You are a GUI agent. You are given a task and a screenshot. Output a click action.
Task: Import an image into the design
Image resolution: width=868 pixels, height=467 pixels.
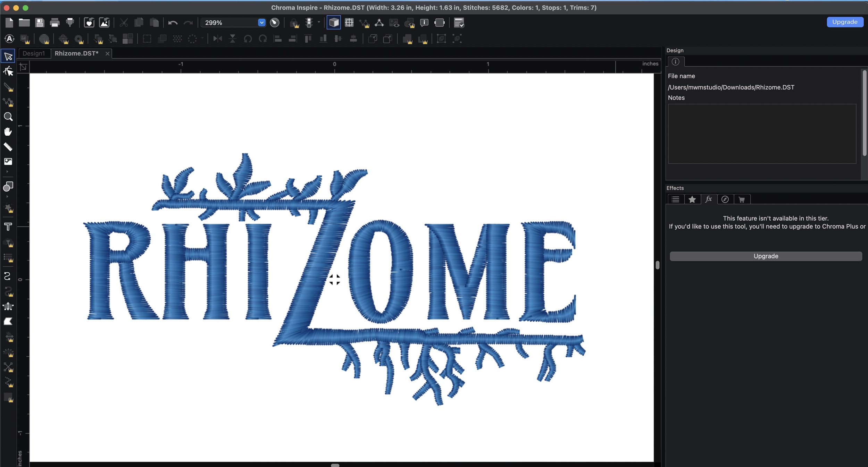104,23
